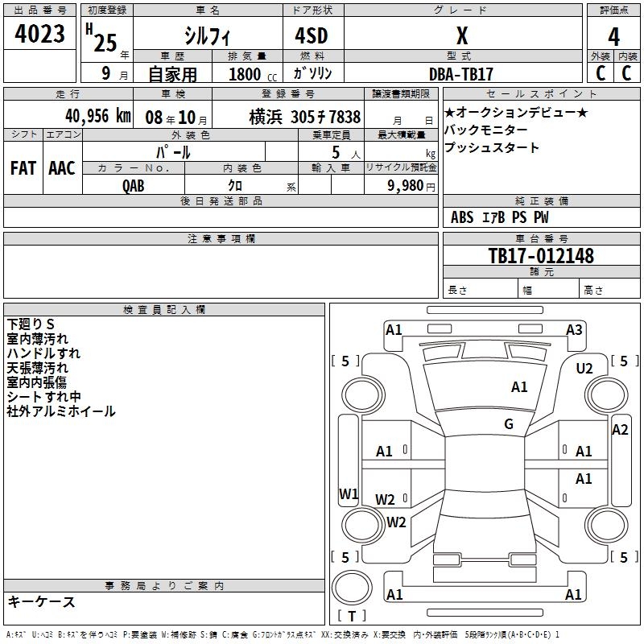Click the A3 damage mark on the diagram
The height and width of the screenshot is (644, 644).
574,329
